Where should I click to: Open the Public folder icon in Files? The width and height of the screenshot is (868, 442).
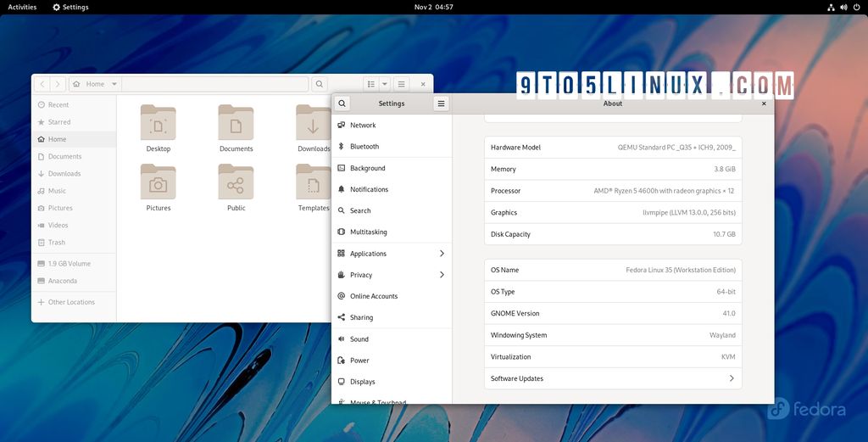tap(236, 182)
